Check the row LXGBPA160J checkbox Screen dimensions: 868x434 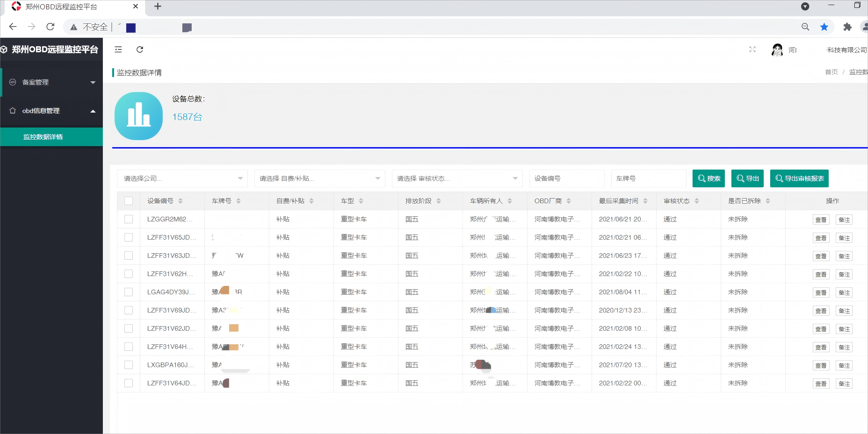[x=129, y=365]
